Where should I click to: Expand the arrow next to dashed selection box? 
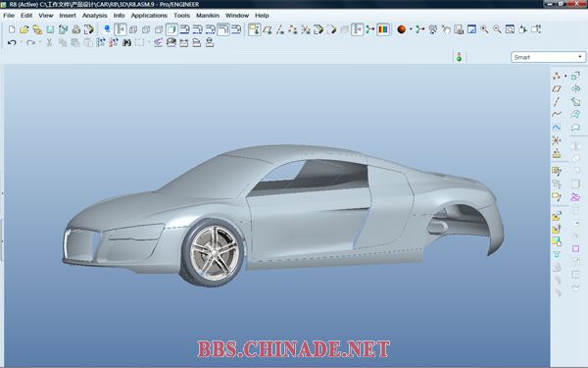pyautogui.click(x=149, y=43)
